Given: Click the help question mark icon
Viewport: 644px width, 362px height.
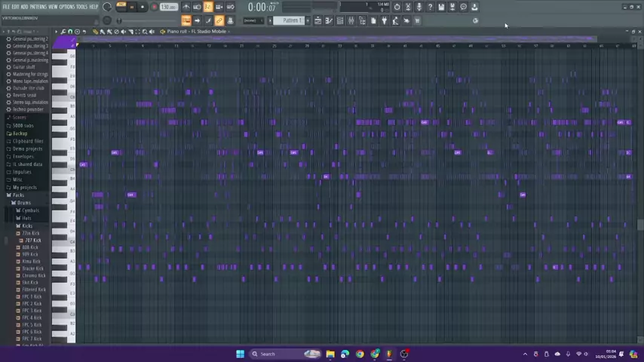Looking at the screenshot, I should (x=431, y=8).
